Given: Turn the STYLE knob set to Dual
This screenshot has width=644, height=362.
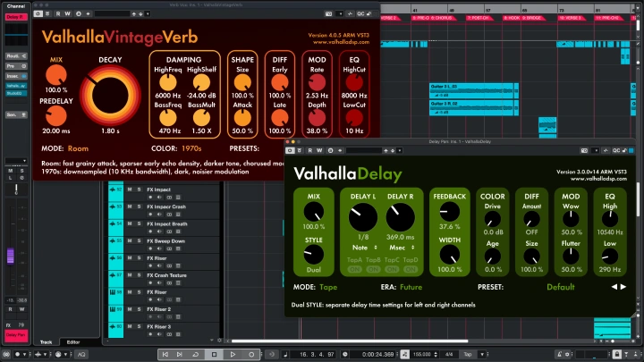Looking at the screenshot, I should pos(313,255).
